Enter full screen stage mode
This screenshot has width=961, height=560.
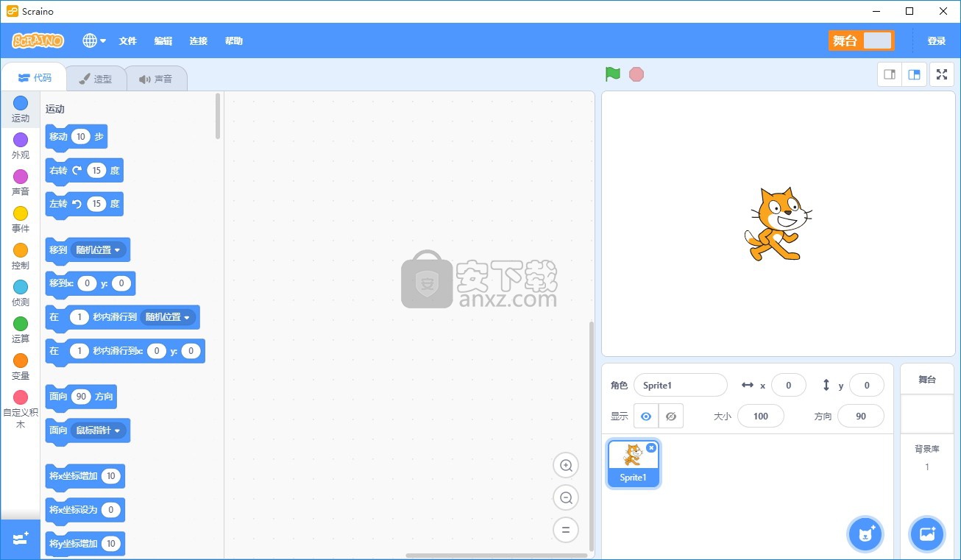[x=942, y=74]
